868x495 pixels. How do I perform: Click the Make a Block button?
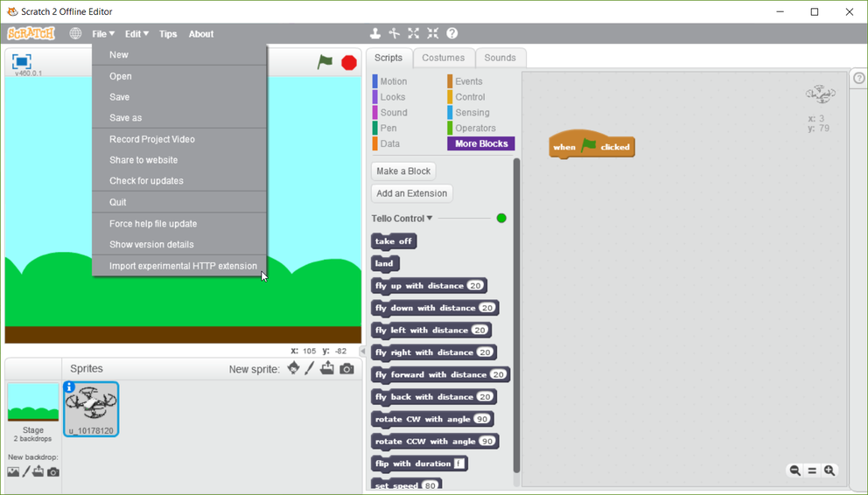pyautogui.click(x=403, y=171)
